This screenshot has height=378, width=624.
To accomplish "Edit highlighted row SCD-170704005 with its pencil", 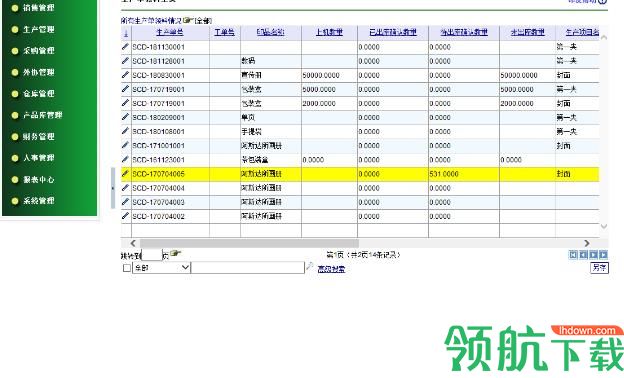I will [x=125, y=174].
